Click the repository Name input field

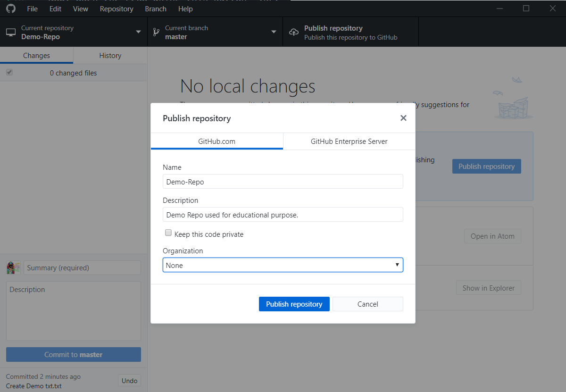(x=283, y=182)
